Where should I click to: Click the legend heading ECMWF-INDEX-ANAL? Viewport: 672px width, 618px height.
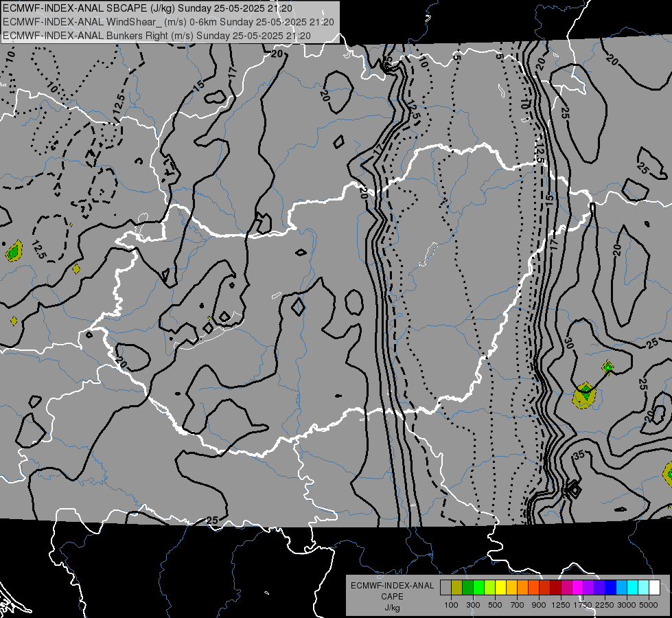(392, 586)
